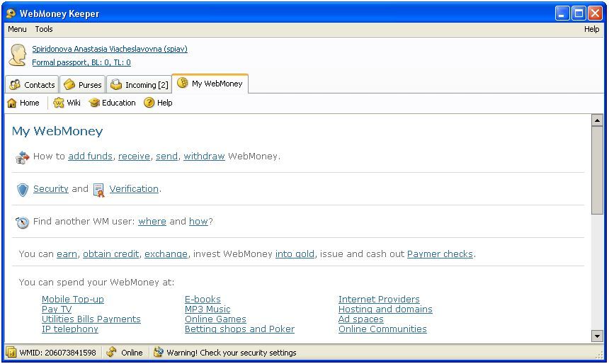Open the Utilities Bills Payments link
This screenshot has height=364, width=609.
(x=91, y=319)
